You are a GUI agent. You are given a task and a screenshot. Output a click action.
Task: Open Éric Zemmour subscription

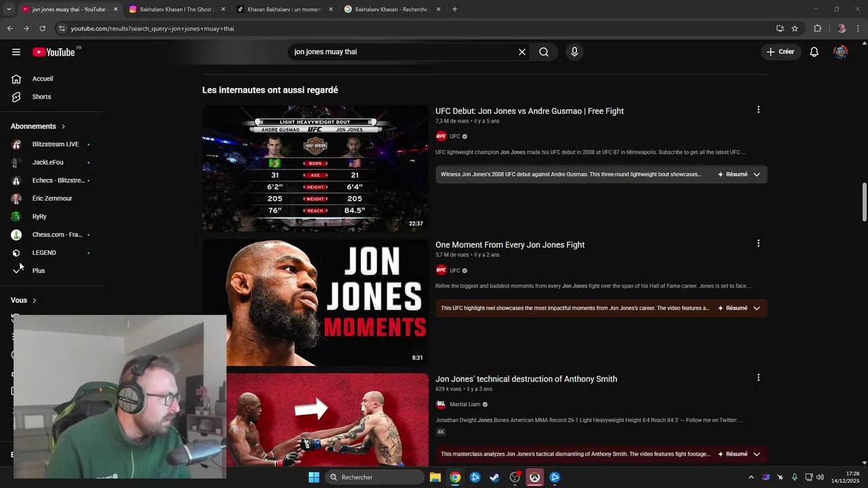(x=52, y=199)
